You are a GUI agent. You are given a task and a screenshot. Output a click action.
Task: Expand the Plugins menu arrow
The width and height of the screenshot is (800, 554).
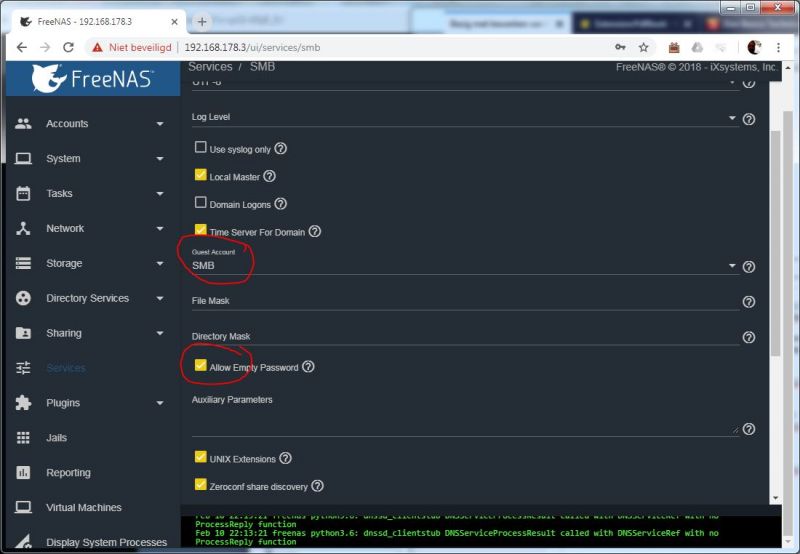click(x=160, y=403)
